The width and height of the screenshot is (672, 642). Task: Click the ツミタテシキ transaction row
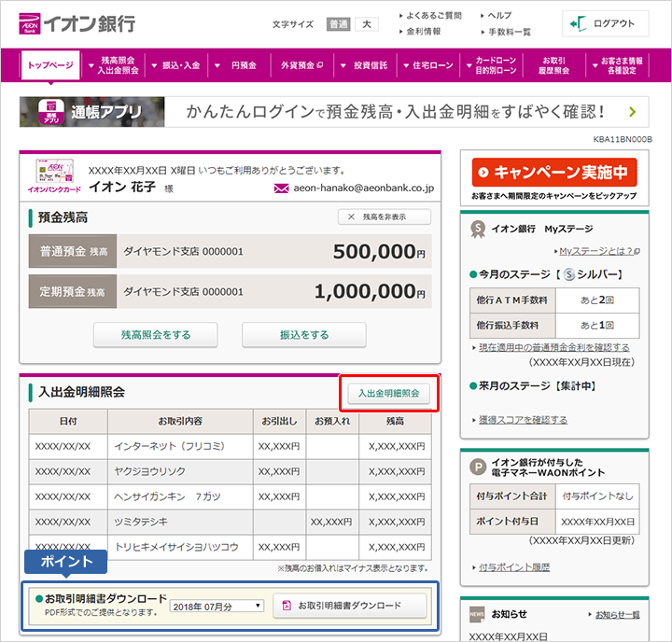tap(231, 522)
